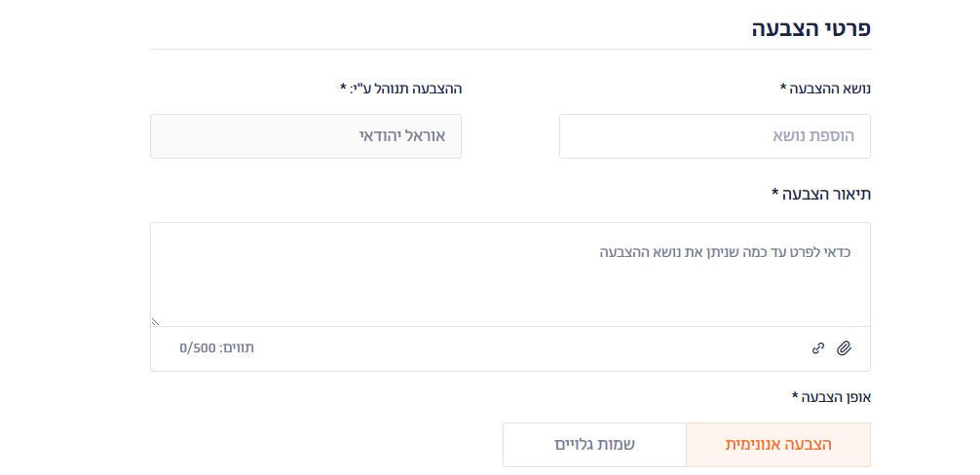Click the תווים 0/500 character counter
The image size is (980, 475).
217,348
